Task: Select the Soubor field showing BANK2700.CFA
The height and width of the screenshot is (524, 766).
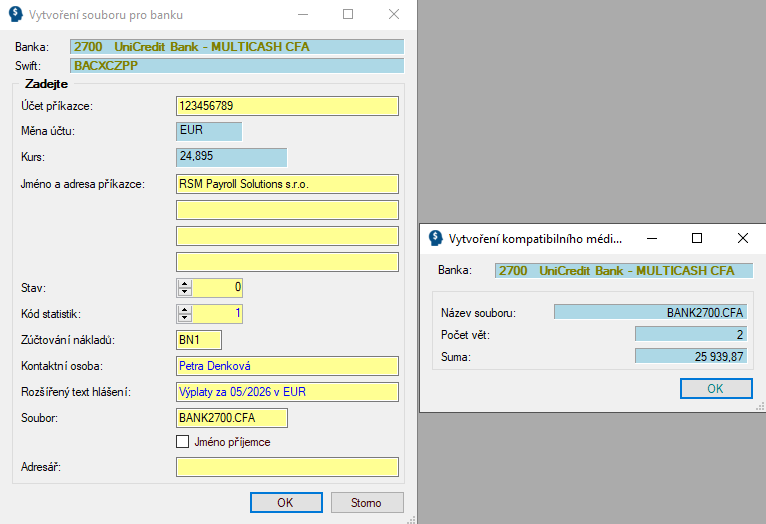Action: (231, 418)
